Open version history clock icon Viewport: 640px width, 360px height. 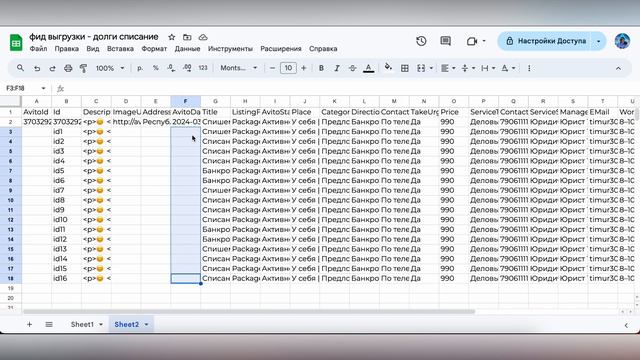pos(421,41)
